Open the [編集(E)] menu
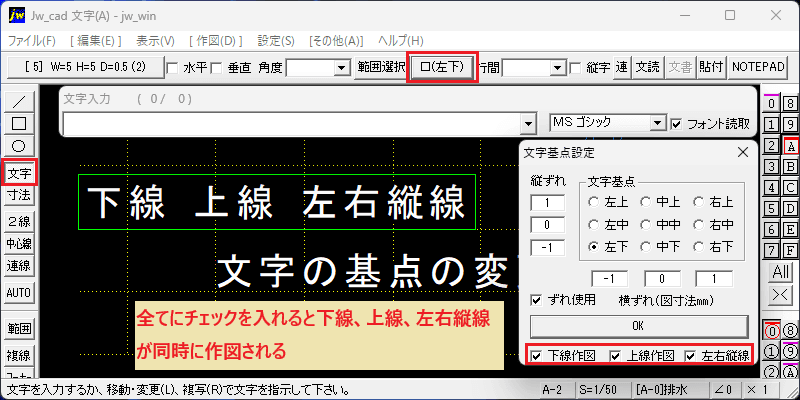Screen dimensions: 800x400 click(96, 41)
